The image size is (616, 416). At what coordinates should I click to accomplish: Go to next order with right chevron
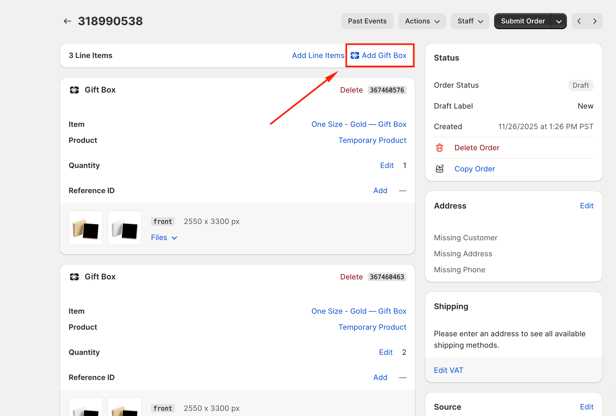(x=595, y=21)
